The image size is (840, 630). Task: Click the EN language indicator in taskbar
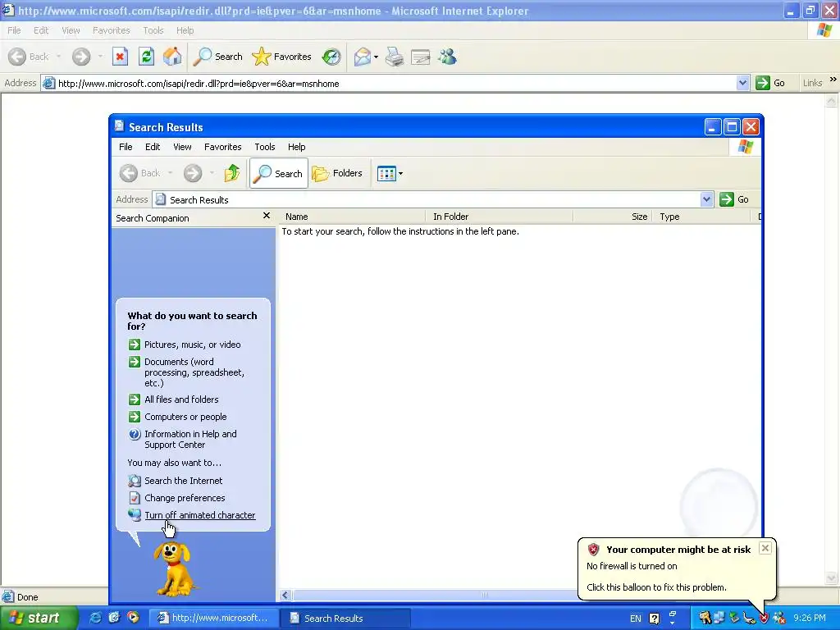click(636, 619)
